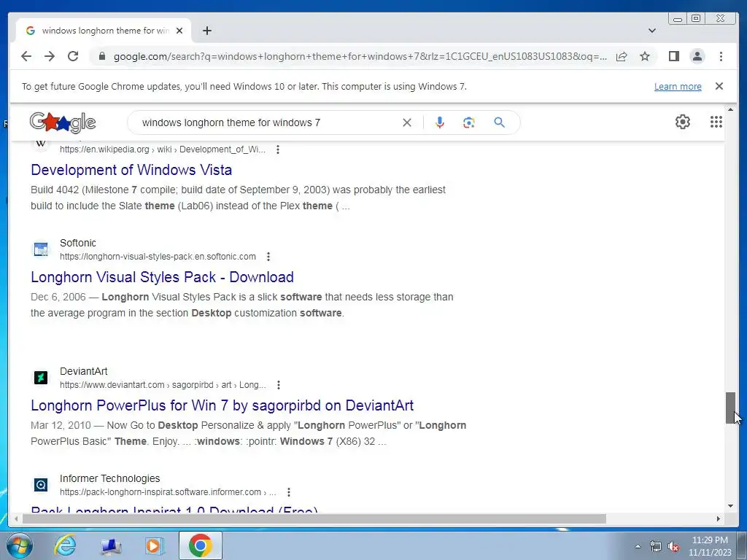Bookmark this tab with the star icon
This screenshot has height=560, width=747.
[x=645, y=56]
